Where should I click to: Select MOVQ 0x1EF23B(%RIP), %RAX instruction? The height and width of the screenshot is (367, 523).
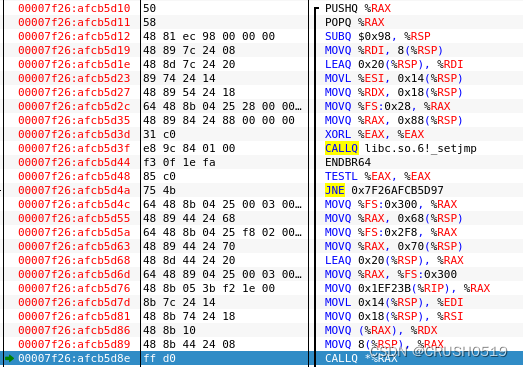click(x=407, y=288)
